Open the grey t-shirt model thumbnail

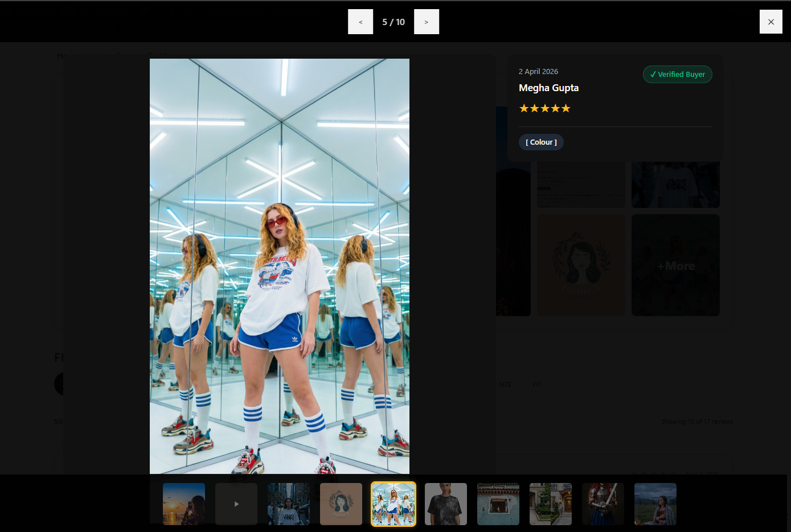[445, 504]
